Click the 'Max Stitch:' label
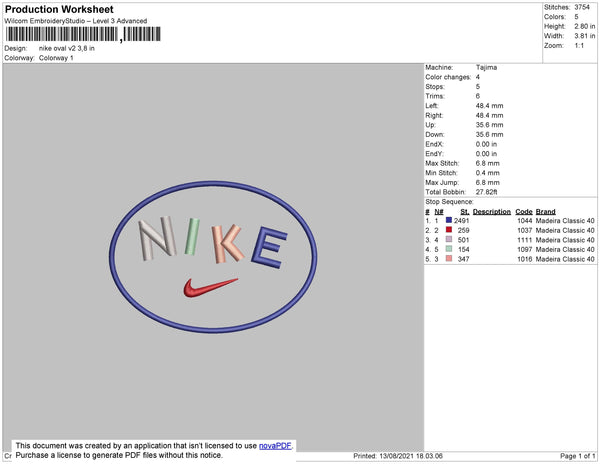The image size is (600, 464). (442, 163)
